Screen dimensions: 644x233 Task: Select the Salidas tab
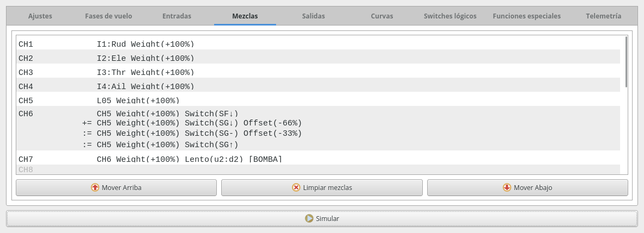click(314, 16)
